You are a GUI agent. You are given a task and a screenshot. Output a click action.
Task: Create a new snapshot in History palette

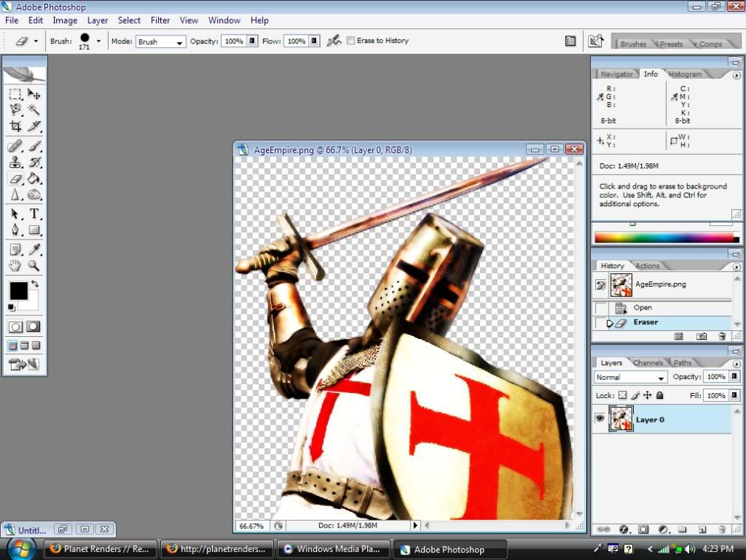tap(701, 336)
